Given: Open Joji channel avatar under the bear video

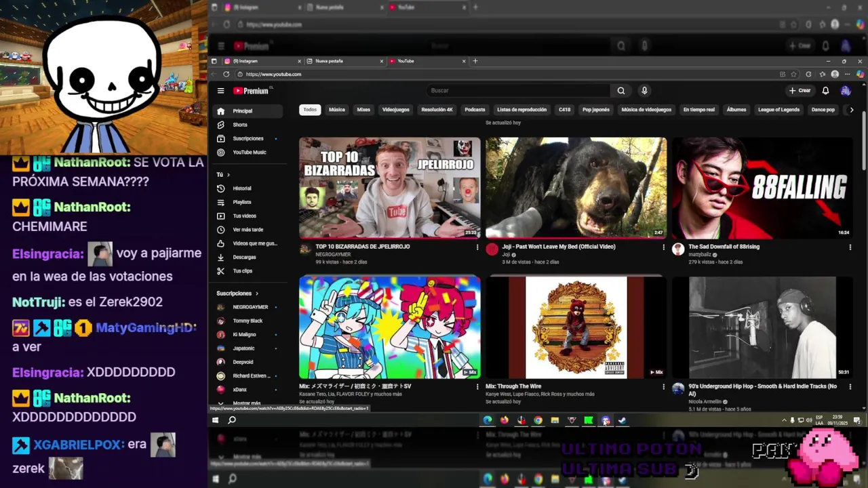Looking at the screenshot, I should click(492, 249).
